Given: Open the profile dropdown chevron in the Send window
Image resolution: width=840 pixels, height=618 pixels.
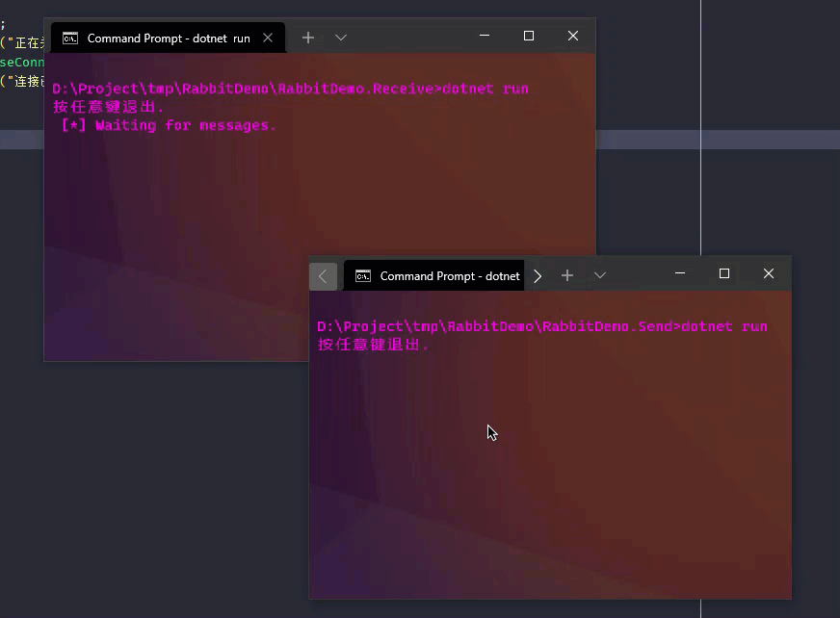Looking at the screenshot, I should 600,275.
